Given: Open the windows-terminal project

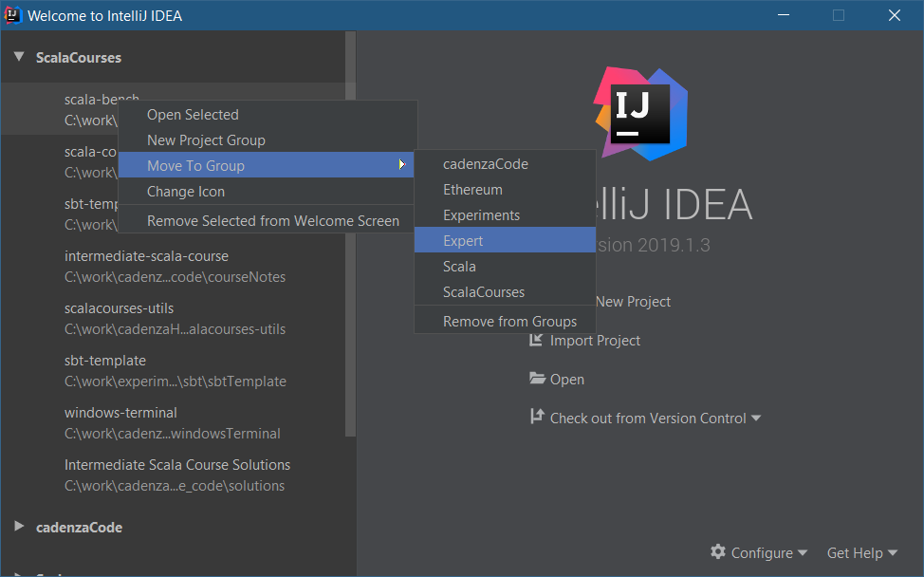Looking at the screenshot, I should (x=175, y=422).
